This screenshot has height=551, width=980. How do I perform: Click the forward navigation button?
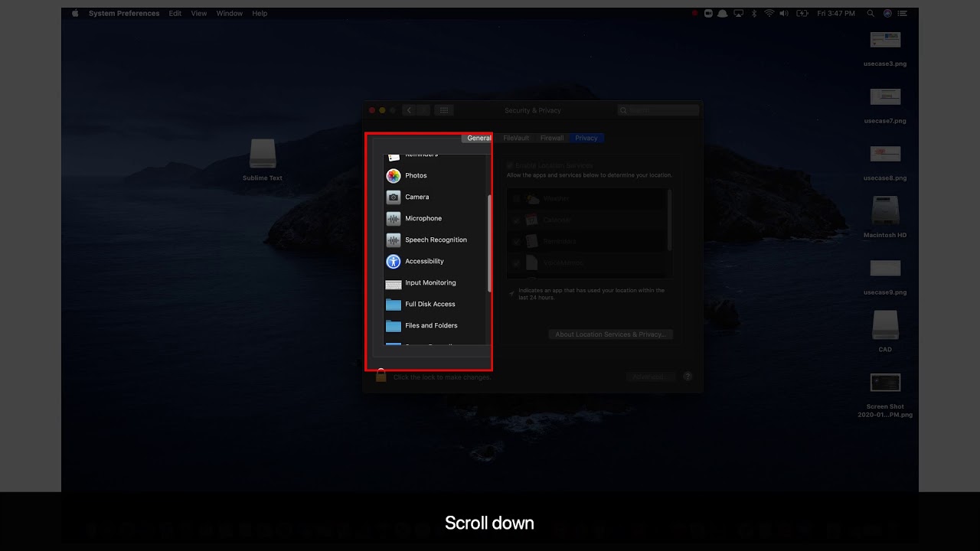click(x=423, y=110)
